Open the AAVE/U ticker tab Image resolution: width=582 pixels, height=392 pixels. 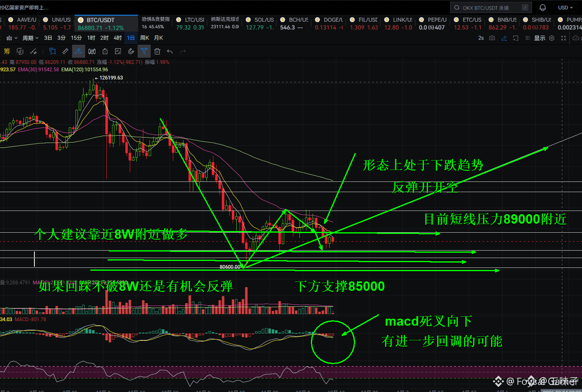point(22,23)
